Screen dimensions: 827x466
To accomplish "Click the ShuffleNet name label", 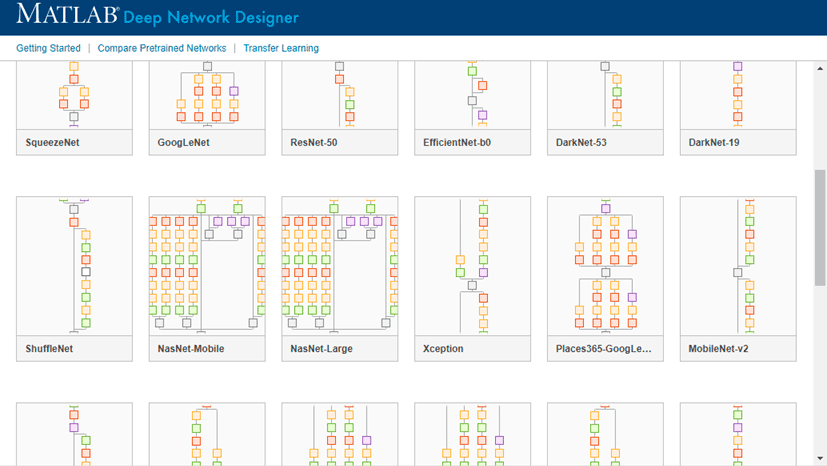I will pyautogui.click(x=50, y=349).
